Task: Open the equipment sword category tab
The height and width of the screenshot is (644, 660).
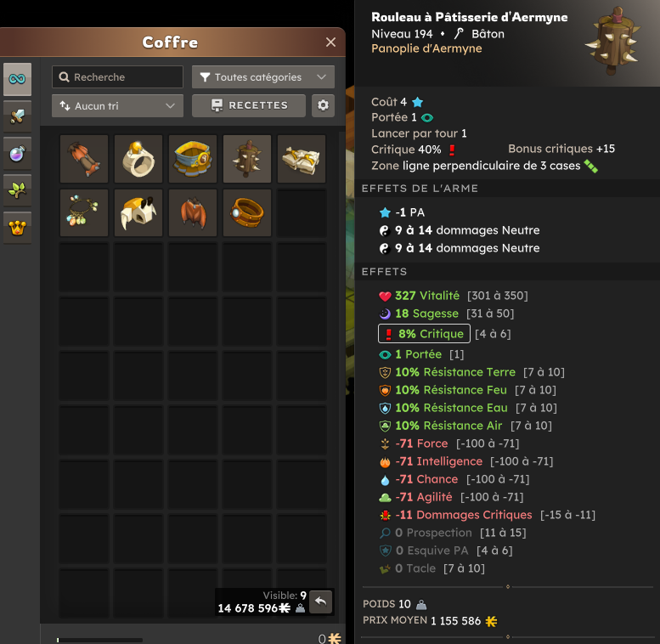Action: pyautogui.click(x=17, y=116)
